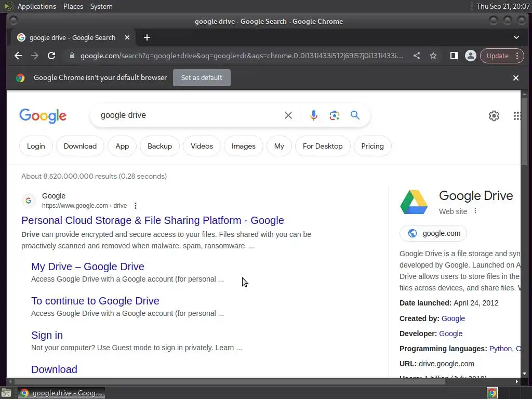The height and width of the screenshot is (399, 532).
Task: Open Created by Google link
Action: click(453, 318)
